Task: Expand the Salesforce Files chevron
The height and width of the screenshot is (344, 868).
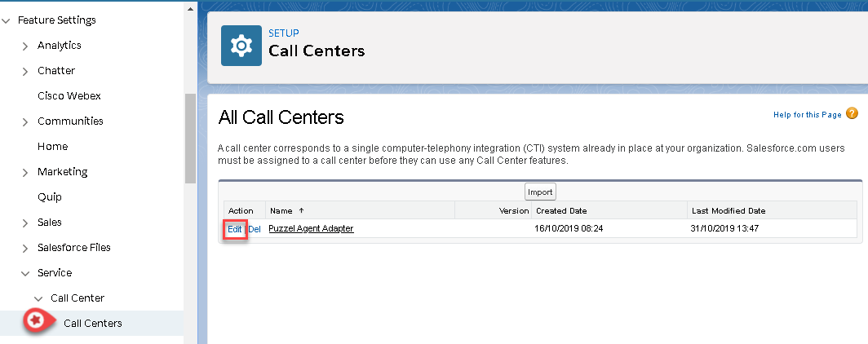Action: point(25,248)
